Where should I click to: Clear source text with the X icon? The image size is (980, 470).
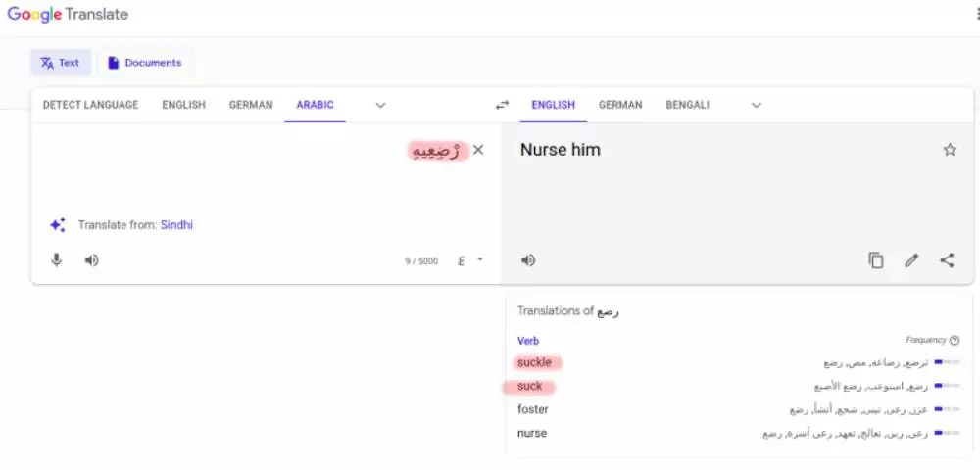pos(478,150)
